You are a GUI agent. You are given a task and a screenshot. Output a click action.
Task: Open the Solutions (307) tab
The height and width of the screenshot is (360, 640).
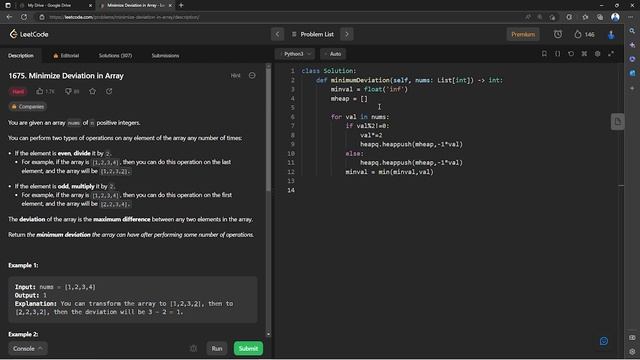[x=115, y=56]
